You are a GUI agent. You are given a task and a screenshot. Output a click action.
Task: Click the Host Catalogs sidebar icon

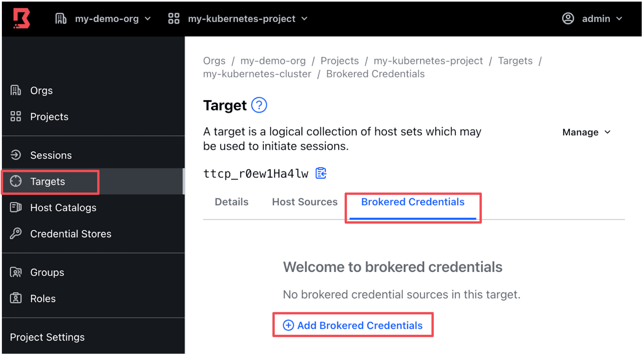pyautogui.click(x=16, y=208)
